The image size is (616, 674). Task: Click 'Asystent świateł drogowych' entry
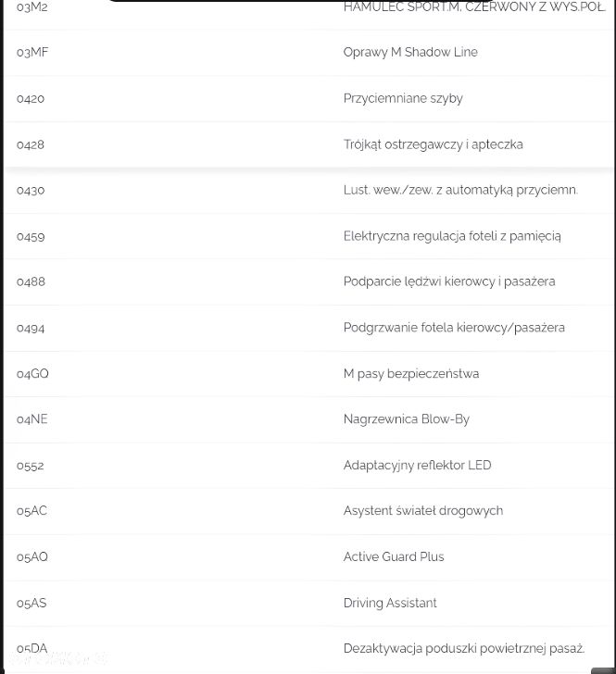423,511
